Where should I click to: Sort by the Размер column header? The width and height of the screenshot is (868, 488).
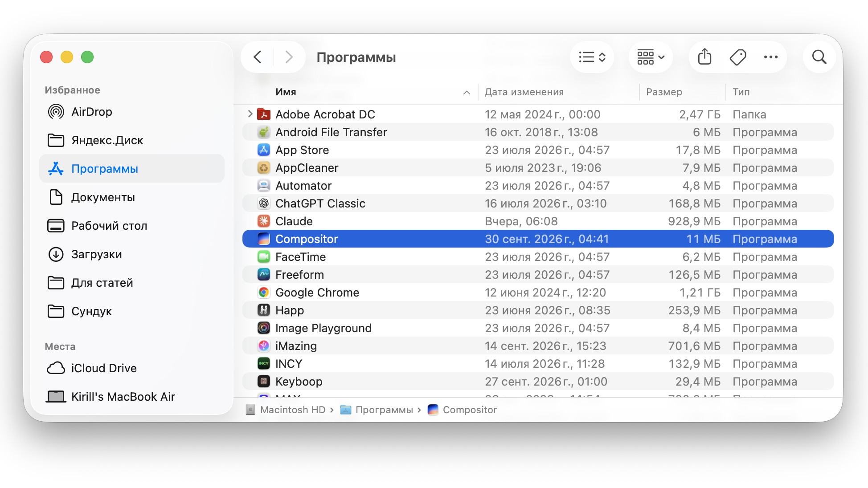pos(664,92)
